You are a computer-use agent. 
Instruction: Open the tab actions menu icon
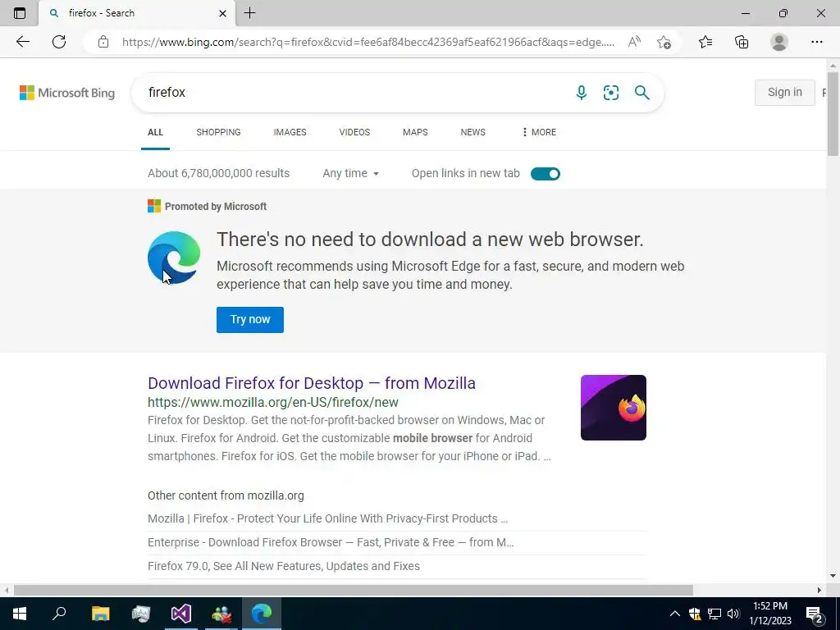pos(20,13)
